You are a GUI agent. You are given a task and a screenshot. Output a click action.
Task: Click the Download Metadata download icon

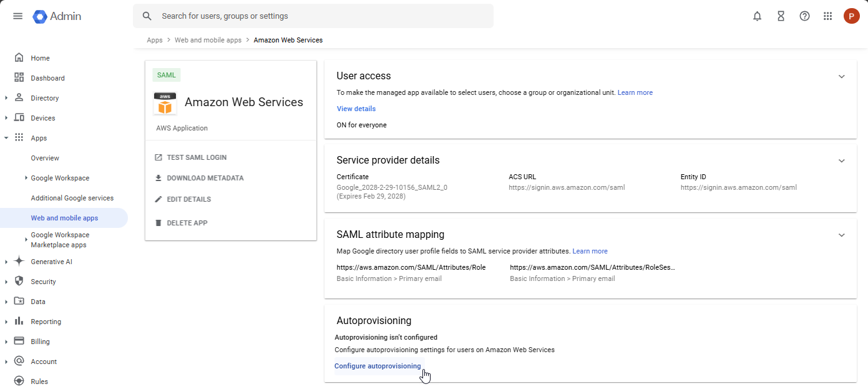[x=158, y=178]
